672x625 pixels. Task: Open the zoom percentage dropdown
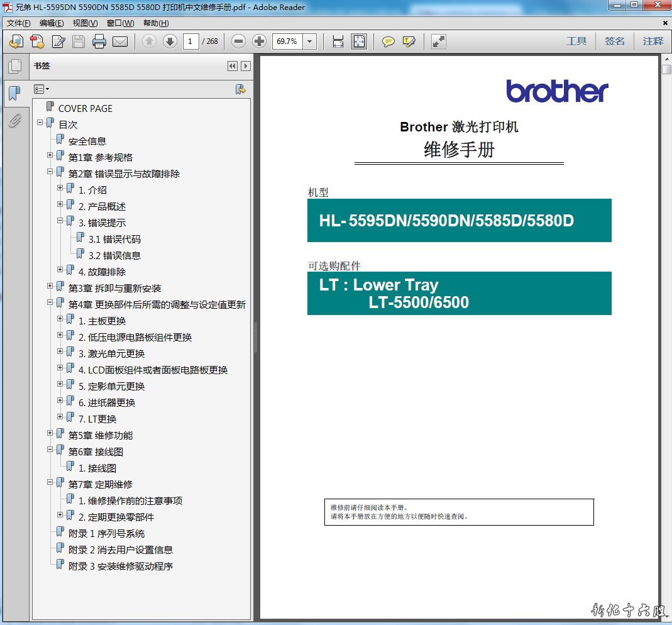310,41
